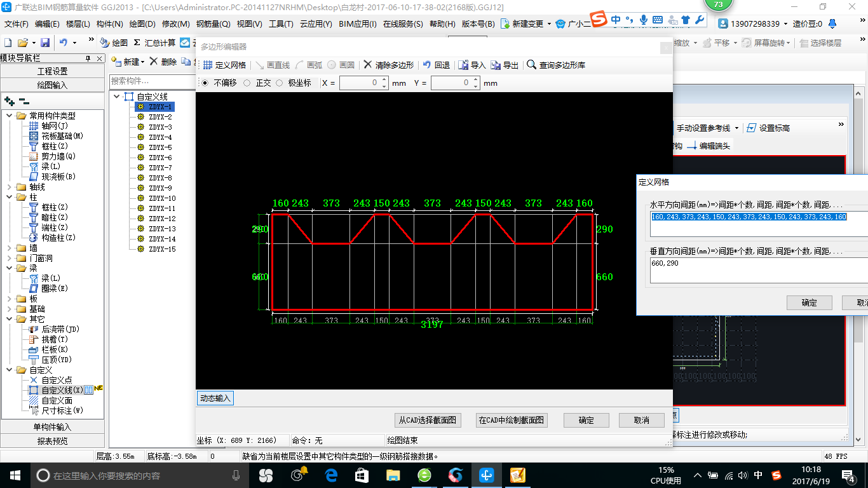Click the 从CAD选择截面图 button
This screenshot has width=868, height=488.
(428, 420)
